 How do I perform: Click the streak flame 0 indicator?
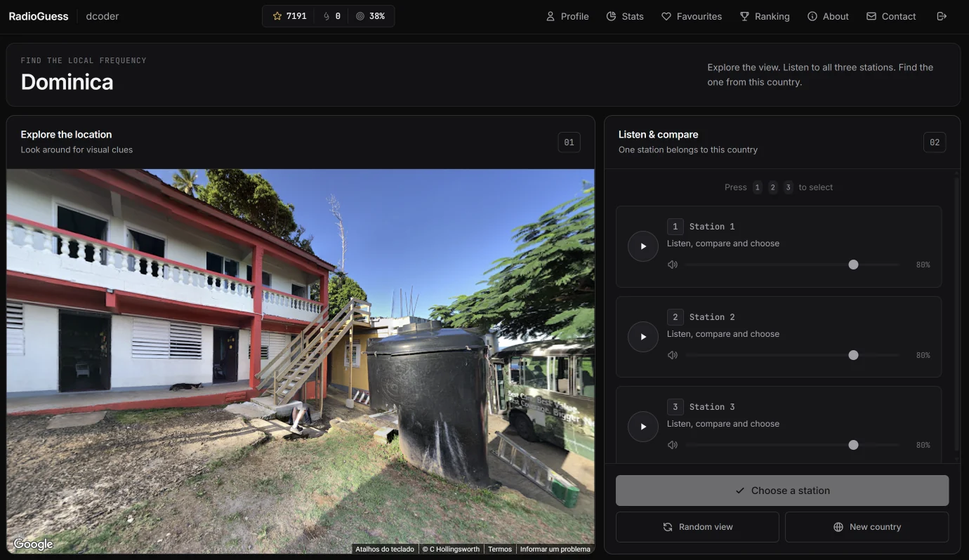(331, 16)
